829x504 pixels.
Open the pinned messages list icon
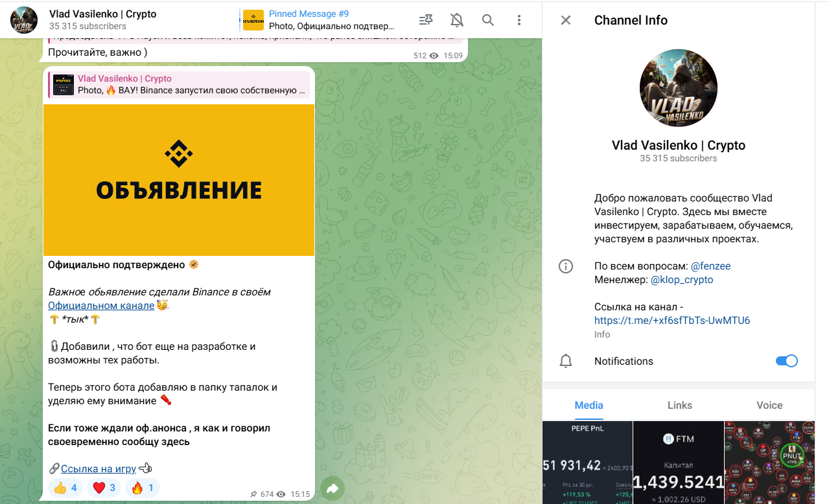[426, 20]
